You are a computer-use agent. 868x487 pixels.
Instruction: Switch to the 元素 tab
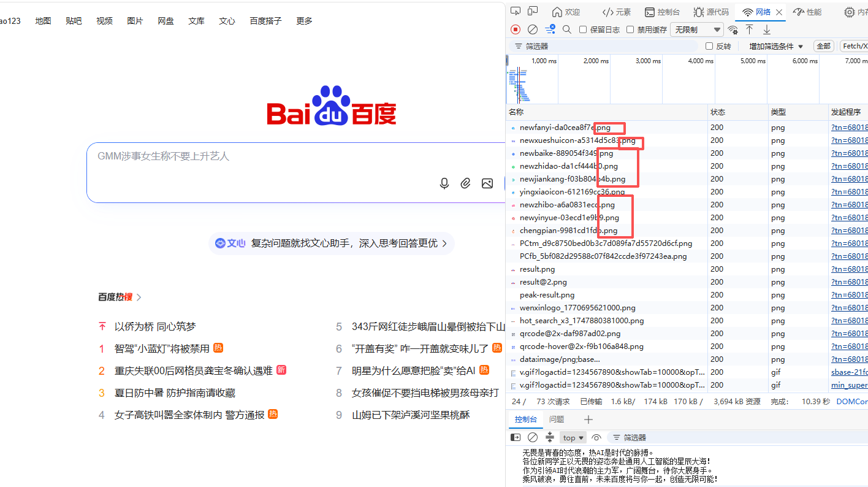point(616,12)
